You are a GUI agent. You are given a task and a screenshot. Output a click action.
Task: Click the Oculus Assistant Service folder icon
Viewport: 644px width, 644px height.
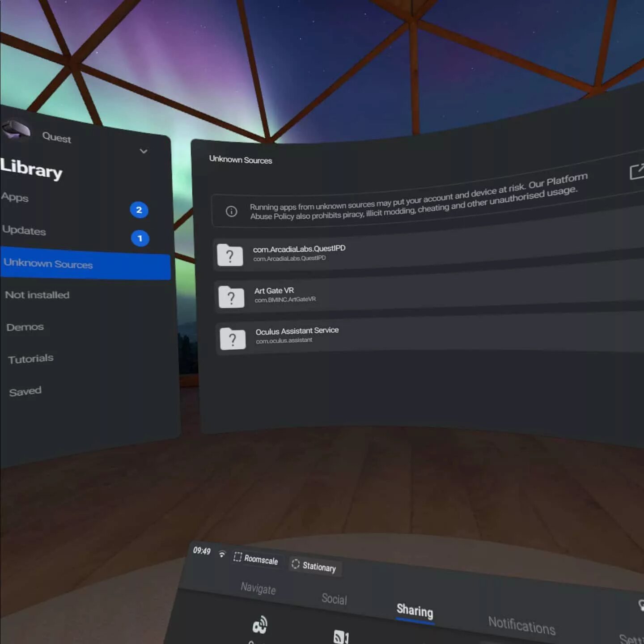click(233, 339)
